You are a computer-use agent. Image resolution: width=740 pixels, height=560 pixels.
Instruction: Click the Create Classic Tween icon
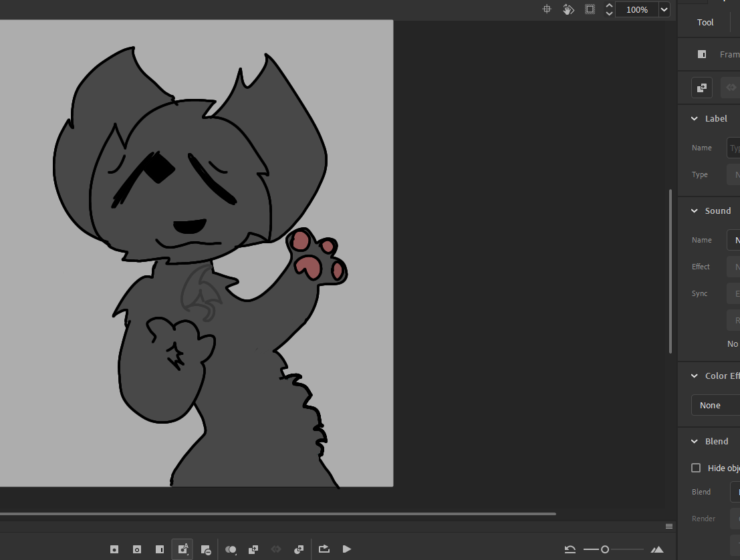253,549
